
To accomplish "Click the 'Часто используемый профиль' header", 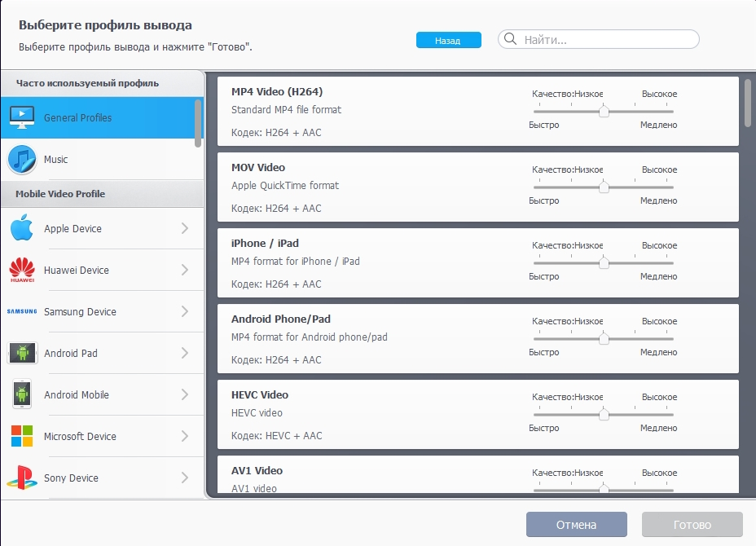I will click(x=102, y=83).
